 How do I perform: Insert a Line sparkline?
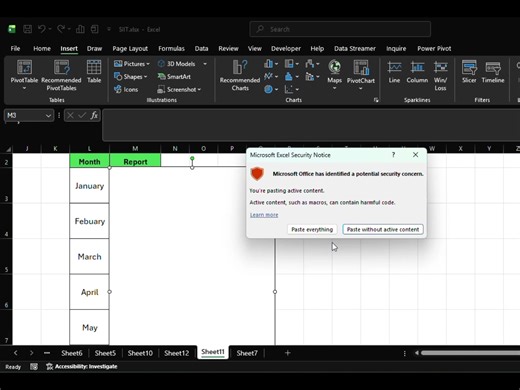394,72
